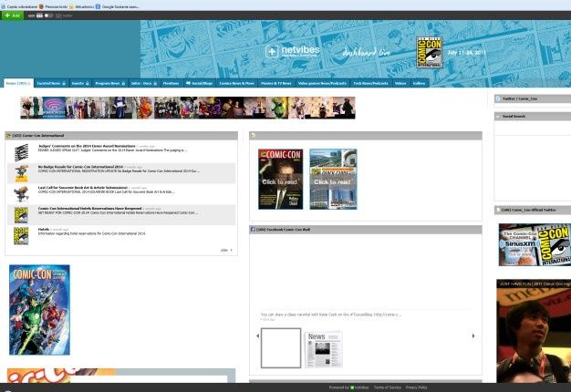571x392 pixels.
Task: Click the right carousel arrow in Facebook widget
Action: point(473,335)
